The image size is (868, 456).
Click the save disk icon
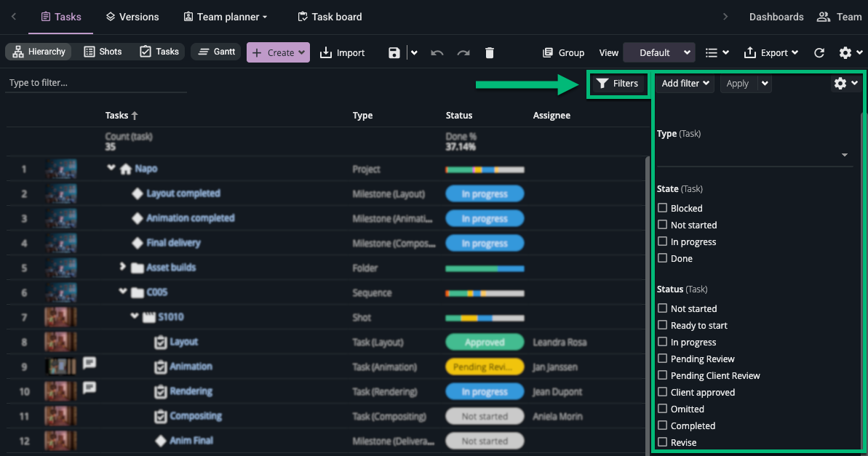pos(394,52)
